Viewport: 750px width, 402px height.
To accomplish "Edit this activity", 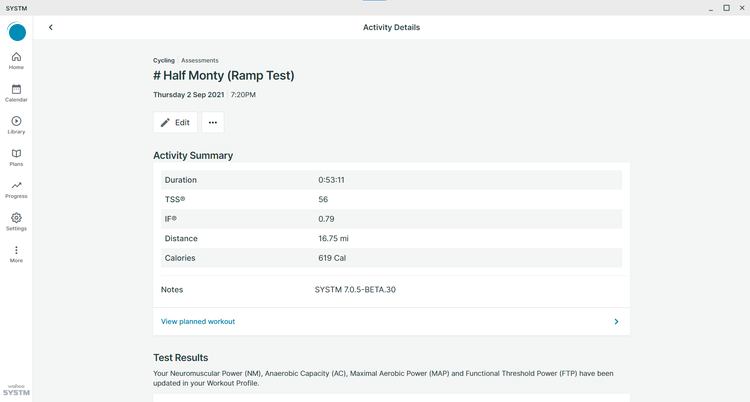I will (175, 123).
